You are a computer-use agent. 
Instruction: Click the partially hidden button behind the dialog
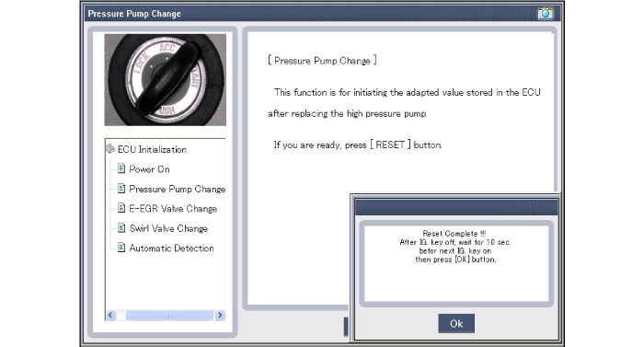[346, 327]
